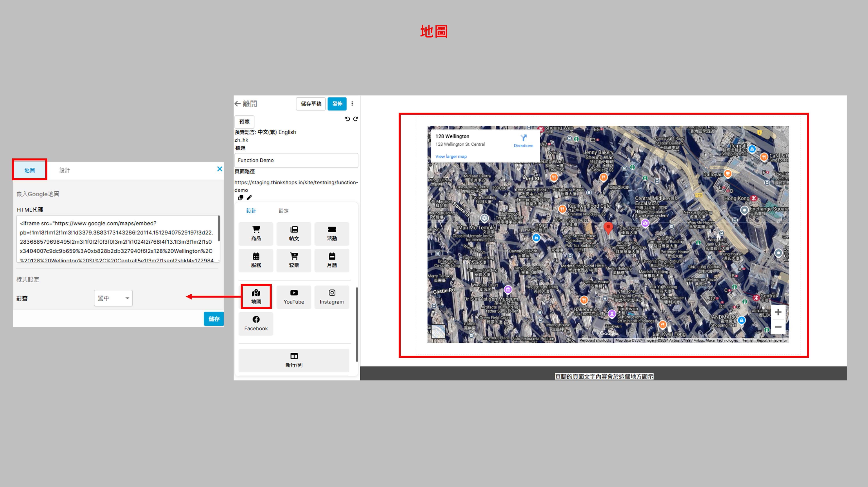Screen dimensions: 868x487
Task: Add the 商品 product widget
Action: pos(256,233)
